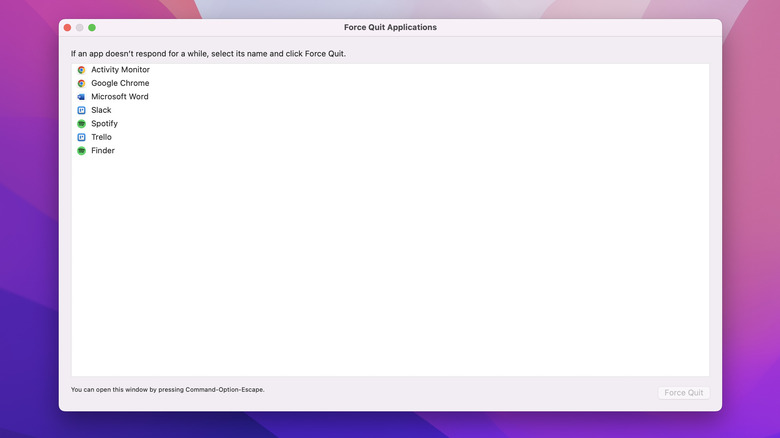Click the greyed-out minimize window button

80,27
